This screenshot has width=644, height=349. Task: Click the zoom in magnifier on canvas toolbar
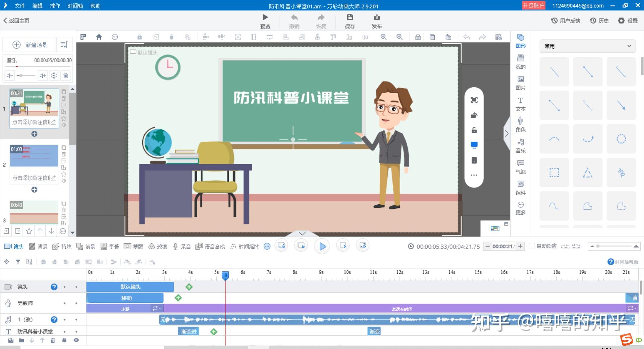[383, 37]
